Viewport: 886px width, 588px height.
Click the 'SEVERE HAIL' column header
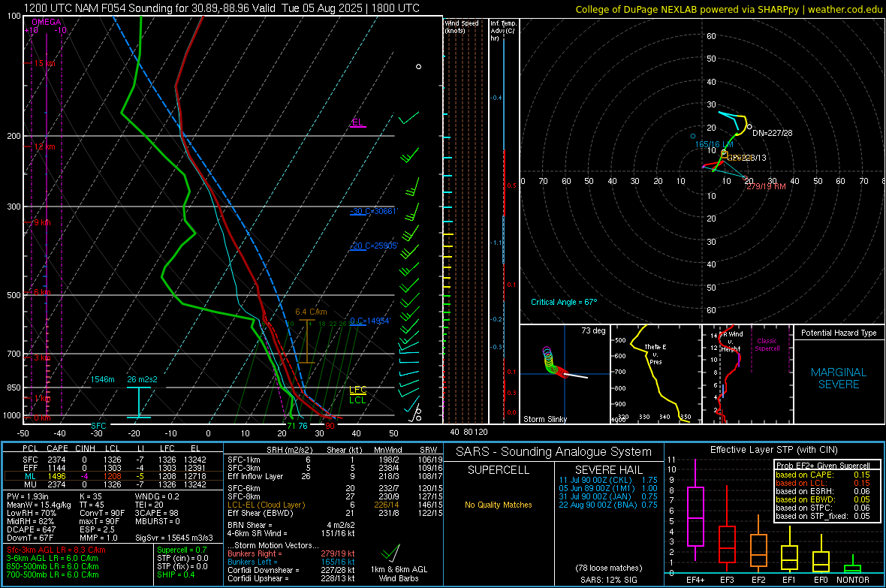coord(608,470)
